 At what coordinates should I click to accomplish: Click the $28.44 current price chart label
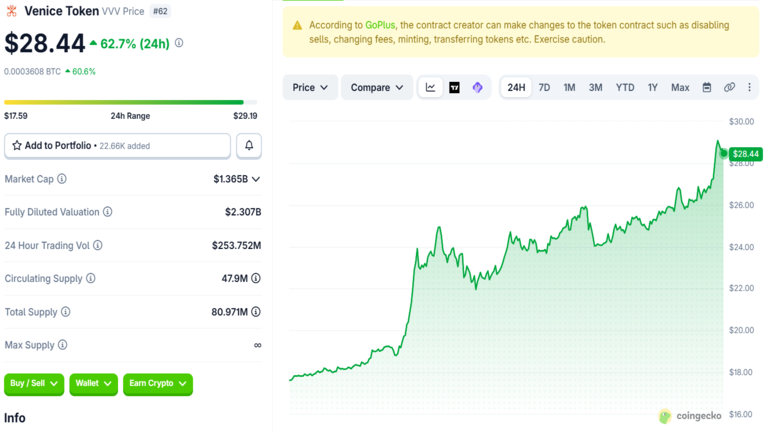745,154
